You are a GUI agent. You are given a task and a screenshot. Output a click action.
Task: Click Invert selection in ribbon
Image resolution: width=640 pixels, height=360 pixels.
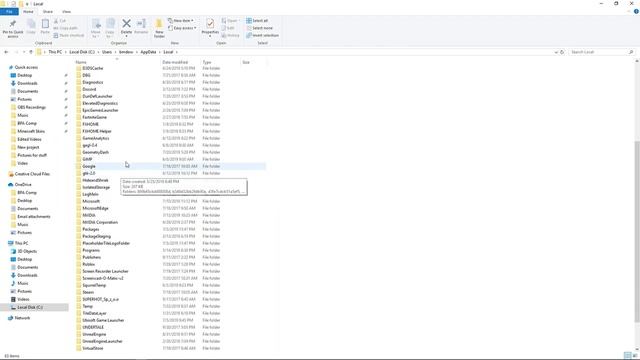coord(262,36)
